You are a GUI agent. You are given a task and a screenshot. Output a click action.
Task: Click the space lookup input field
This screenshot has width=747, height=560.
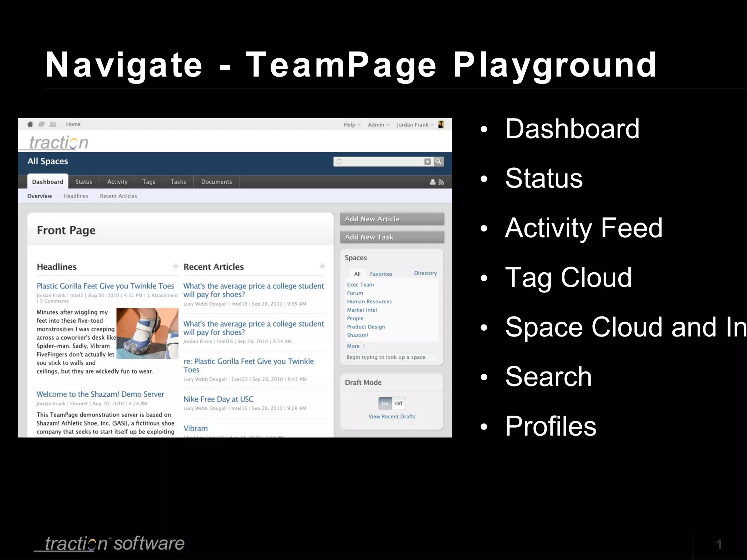pos(391,357)
